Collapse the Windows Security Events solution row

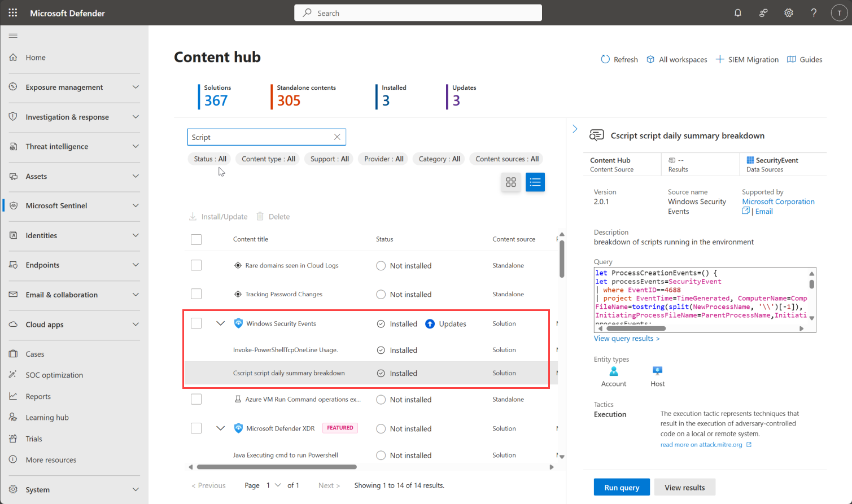pos(220,323)
